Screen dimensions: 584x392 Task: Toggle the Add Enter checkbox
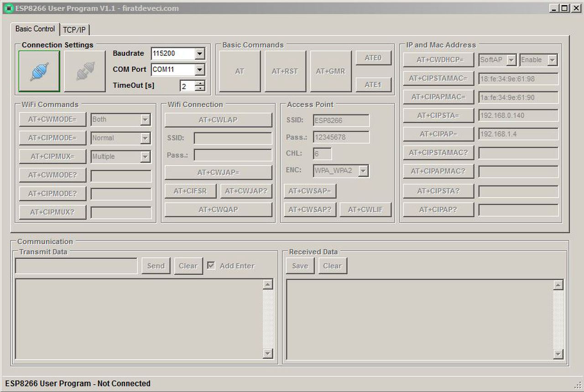211,266
